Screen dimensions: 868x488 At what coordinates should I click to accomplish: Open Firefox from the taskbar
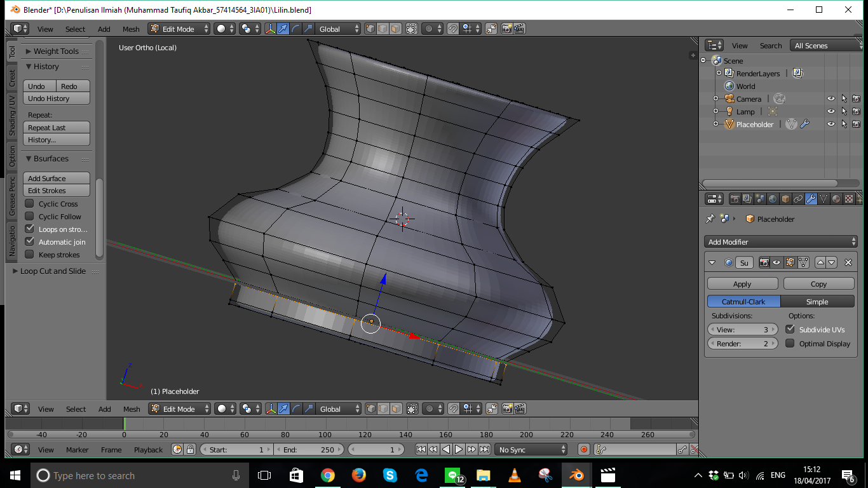[x=358, y=475]
